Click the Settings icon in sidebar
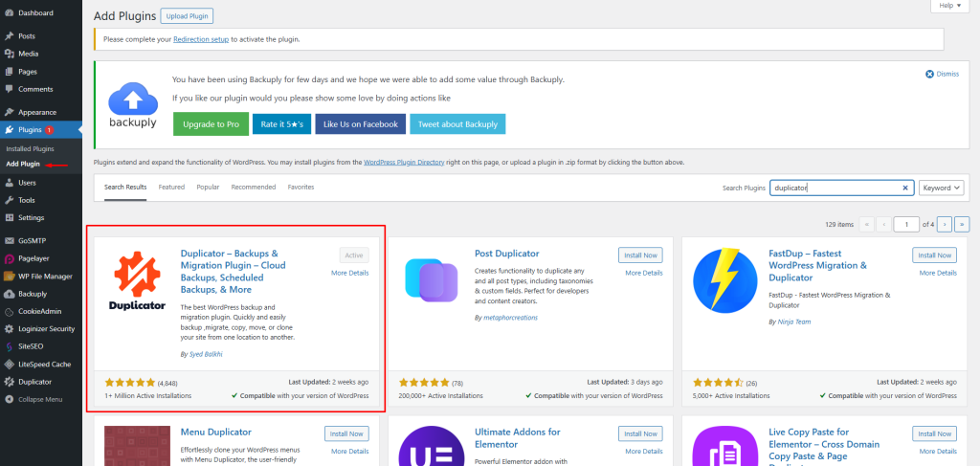Screen dimensions: 980x466 pyautogui.click(x=9, y=218)
